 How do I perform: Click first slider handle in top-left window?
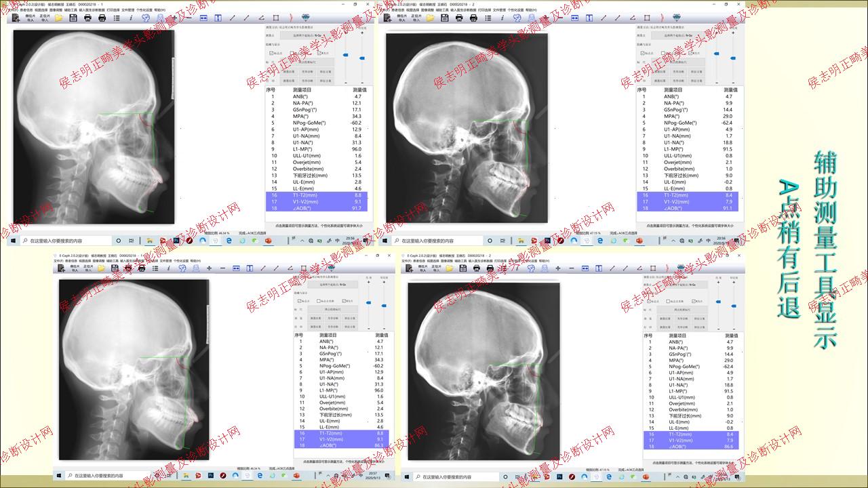click(345, 55)
